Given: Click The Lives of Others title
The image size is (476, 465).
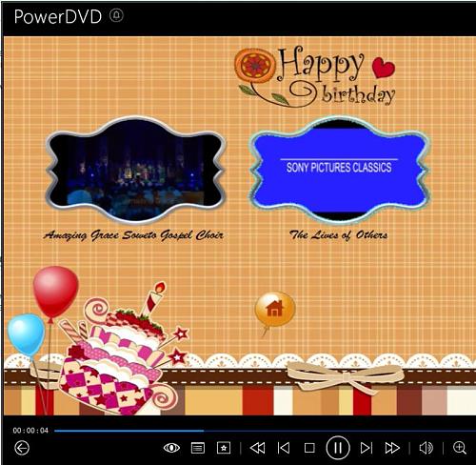Looking at the screenshot, I should (338, 235).
